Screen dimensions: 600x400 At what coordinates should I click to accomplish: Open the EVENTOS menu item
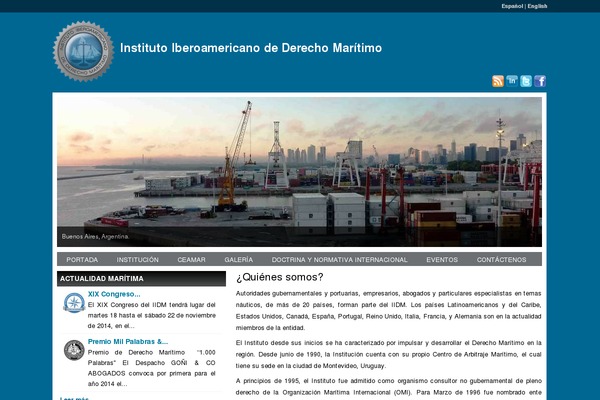pyautogui.click(x=442, y=260)
